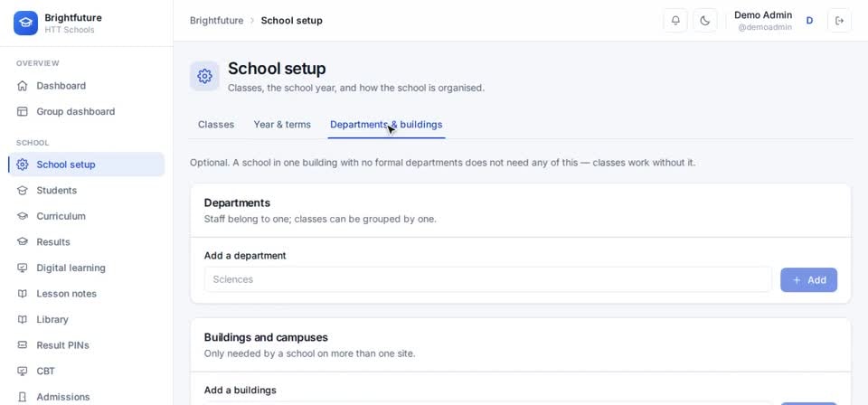Viewport: 868px width, 405px height.
Task: Click the Demo Admin username
Action: [763, 15]
